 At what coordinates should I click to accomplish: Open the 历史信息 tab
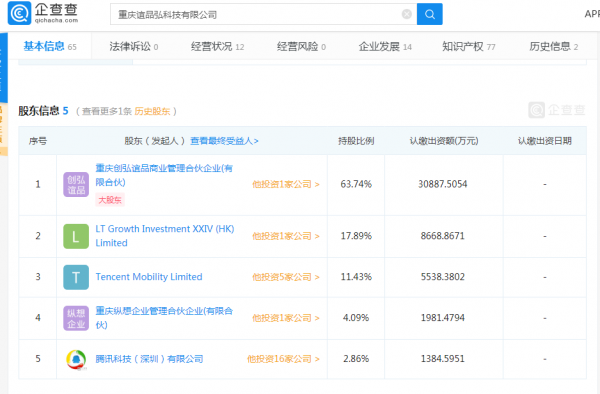(553, 46)
